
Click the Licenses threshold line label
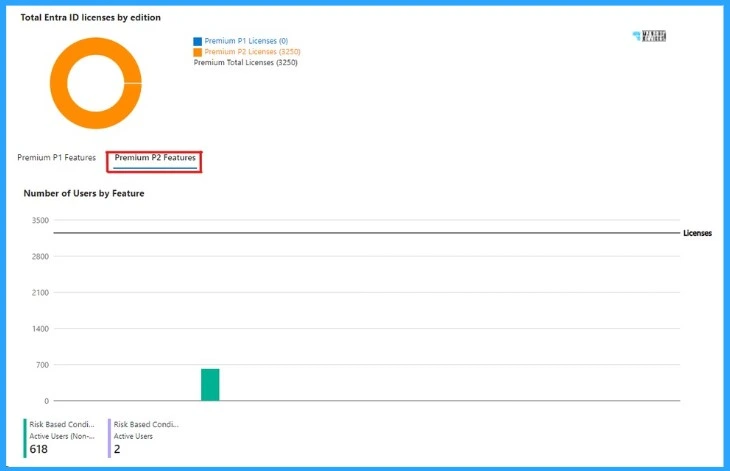click(x=697, y=233)
